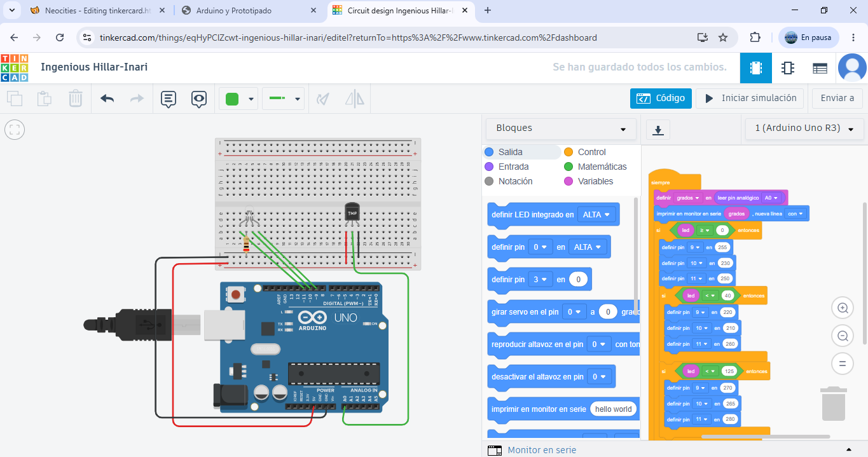The width and height of the screenshot is (868, 457).
Task: Click the browser address bar URL
Action: point(348,38)
